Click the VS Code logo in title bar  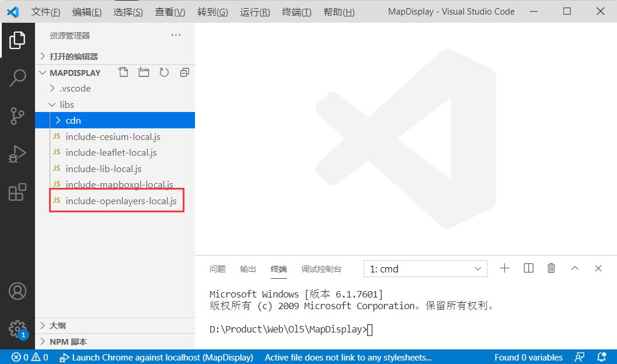click(13, 12)
